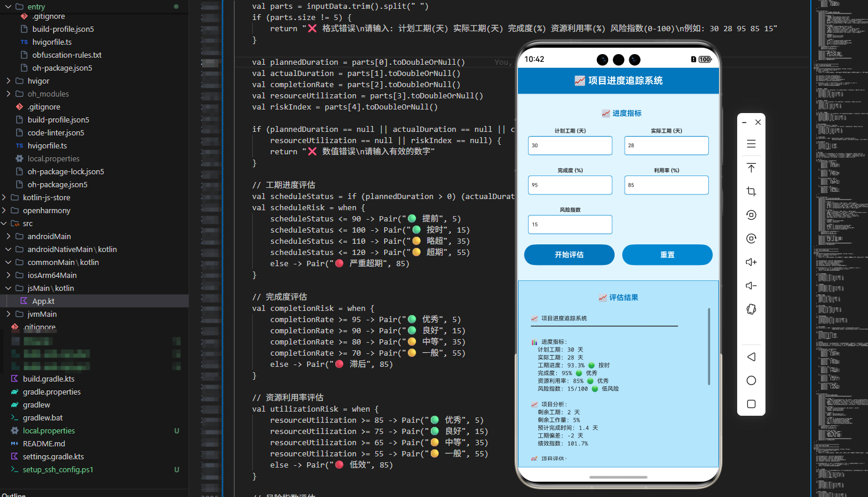Rotate emulator screen counter-clockwise
This screenshot has width=868, height=497.
(751, 215)
